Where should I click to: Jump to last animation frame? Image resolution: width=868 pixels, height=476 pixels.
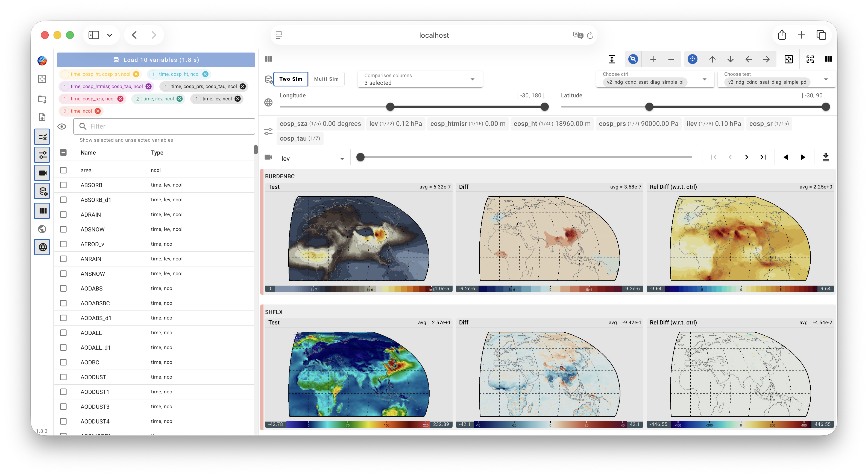(763, 157)
